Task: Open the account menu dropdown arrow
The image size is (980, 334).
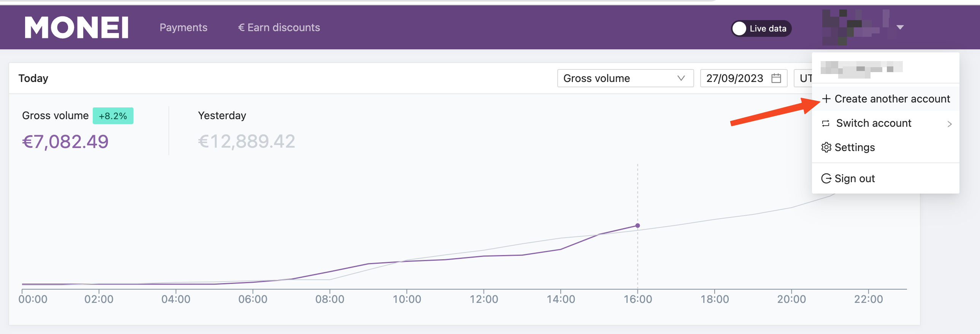Action: click(900, 27)
